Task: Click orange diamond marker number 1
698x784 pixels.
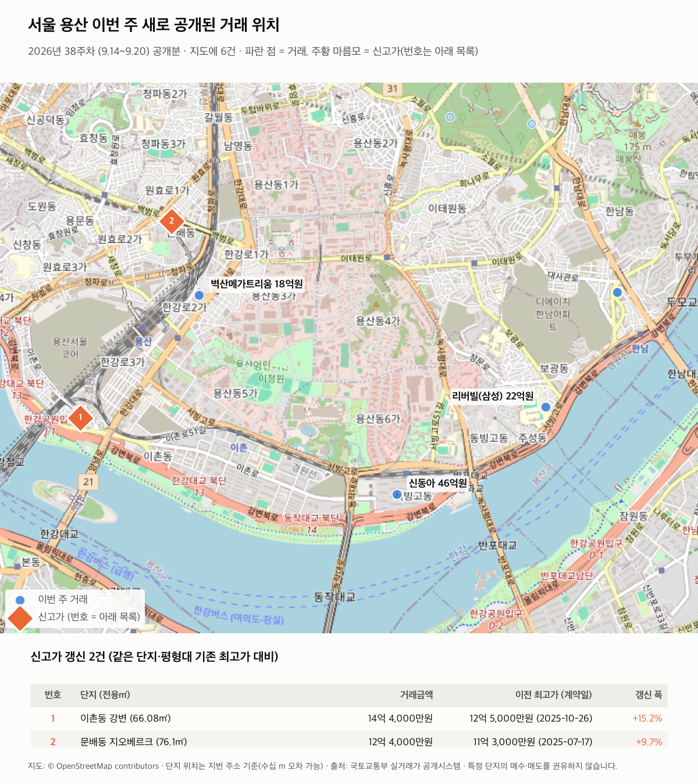Action: (x=80, y=417)
